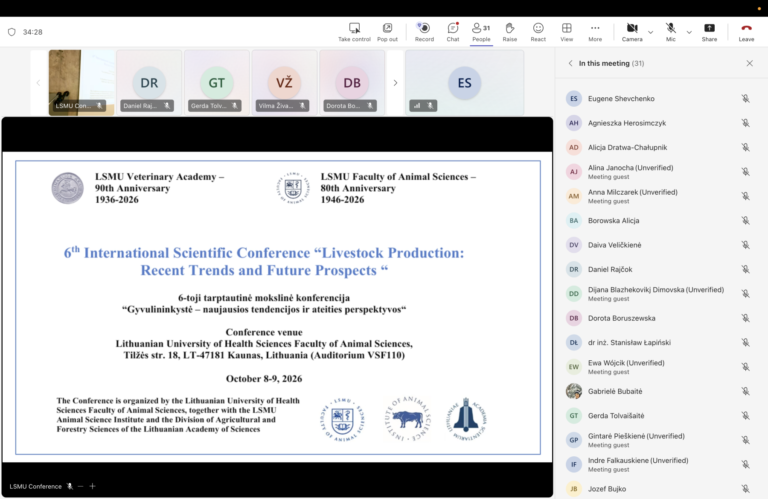Select LSMU Conference video tile
The image size is (768, 499).
[81, 83]
